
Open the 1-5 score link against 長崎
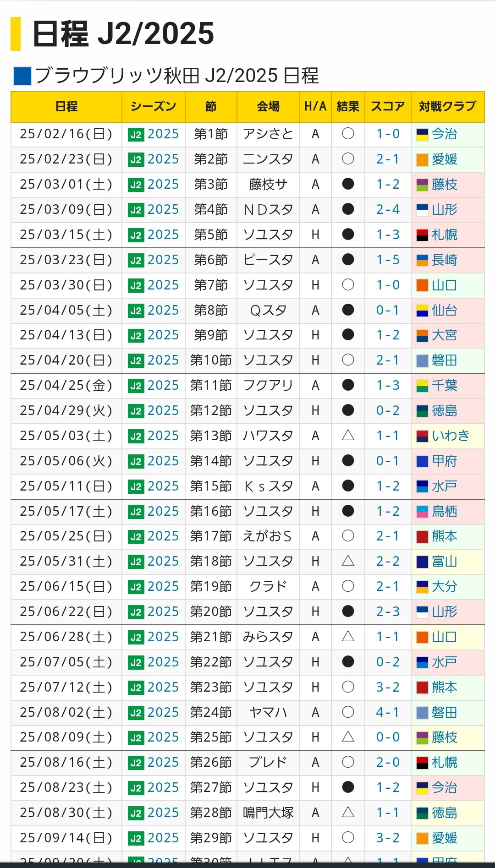[x=388, y=260]
